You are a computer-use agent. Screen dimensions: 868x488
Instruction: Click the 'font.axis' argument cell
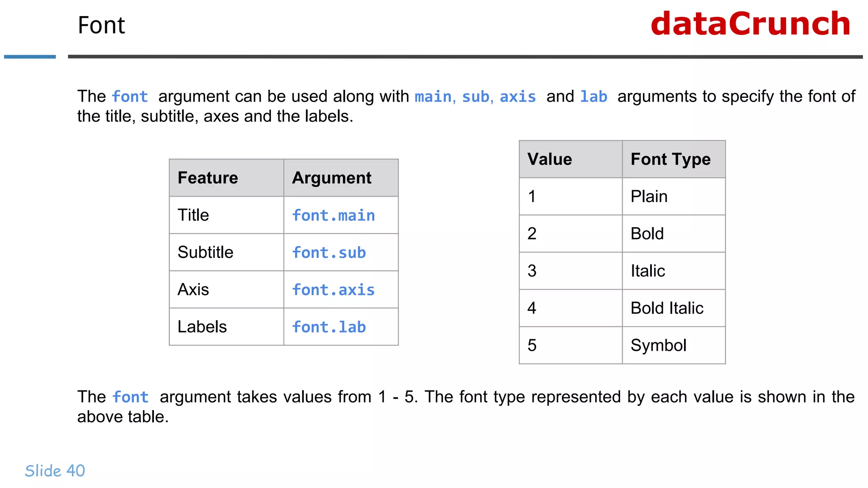pos(341,290)
